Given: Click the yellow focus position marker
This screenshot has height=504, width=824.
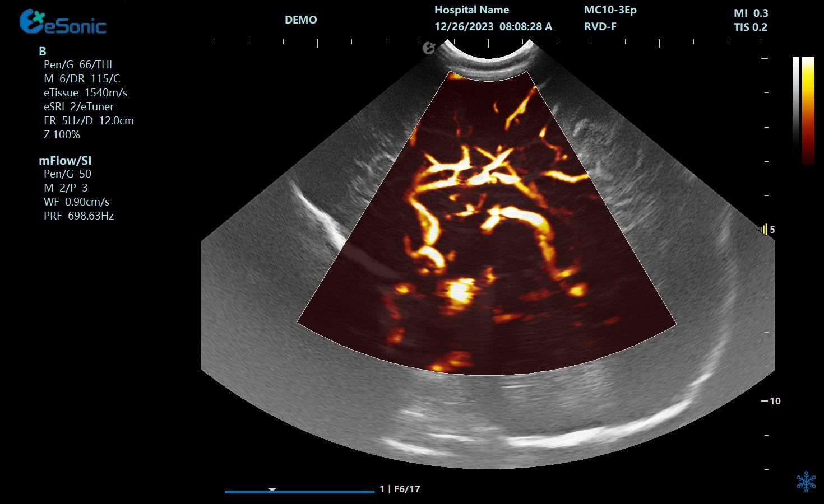Looking at the screenshot, I should tap(763, 230).
